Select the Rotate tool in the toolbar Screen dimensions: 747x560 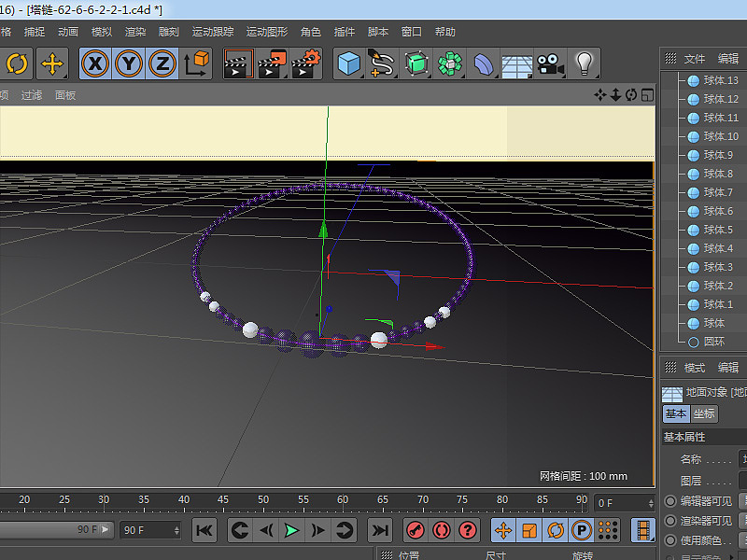tap(17, 63)
